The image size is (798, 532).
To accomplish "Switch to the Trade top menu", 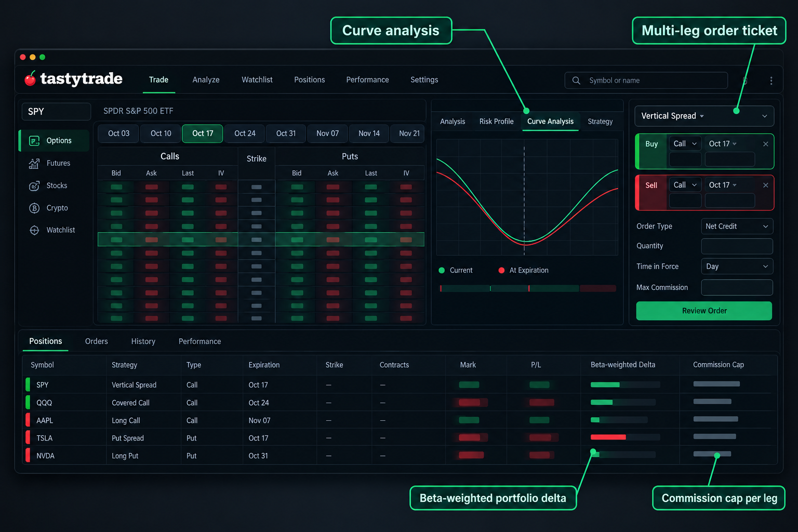I will coord(158,80).
